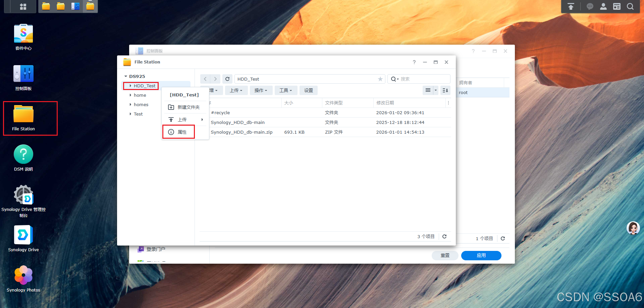644x308 pixels.
Task: Click the 设置 button in File Station toolbar
Action: point(309,90)
